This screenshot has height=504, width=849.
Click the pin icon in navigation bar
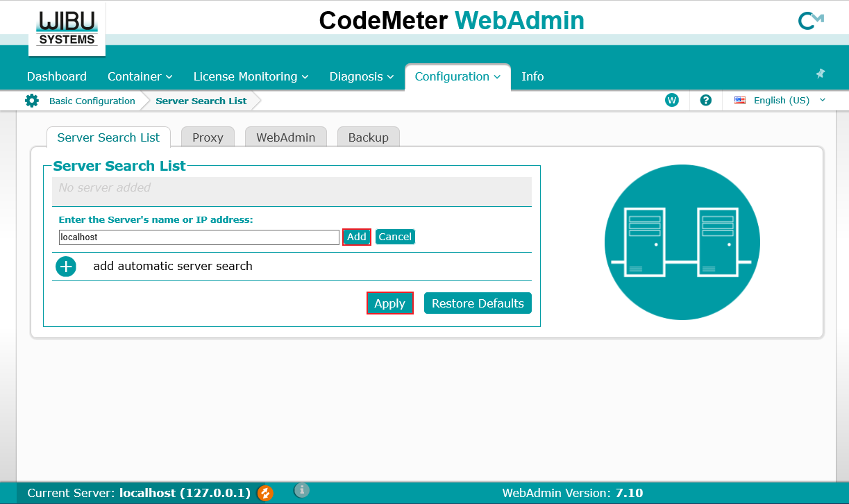tap(820, 74)
